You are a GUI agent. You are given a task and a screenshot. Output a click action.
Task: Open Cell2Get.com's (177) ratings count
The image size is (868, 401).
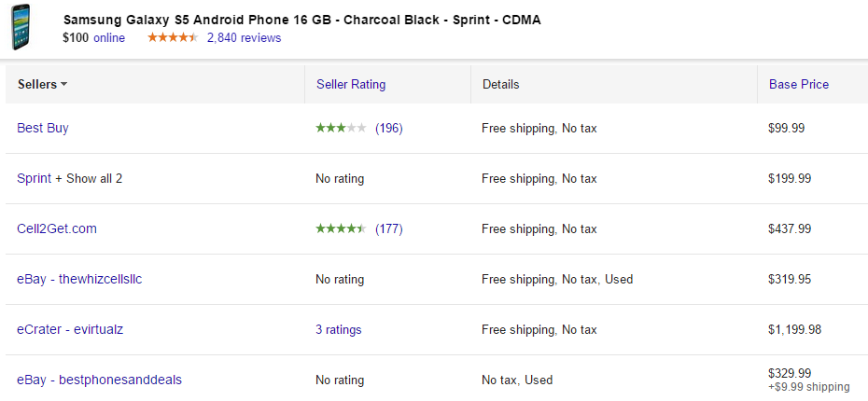pos(388,229)
